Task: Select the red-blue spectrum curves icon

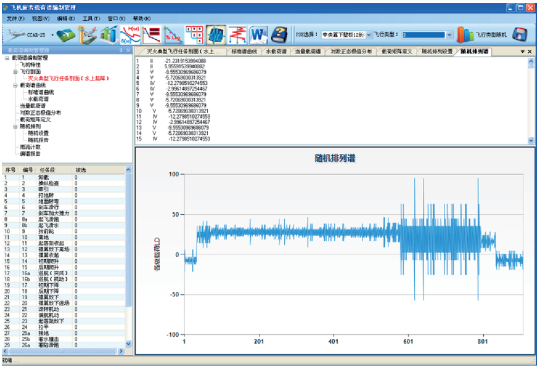Action: (130, 35)
